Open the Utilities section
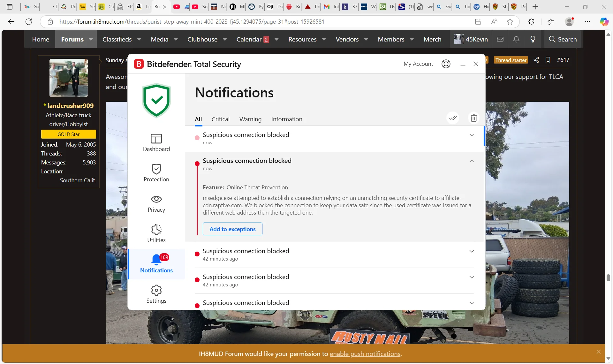Image resolution: width=613 pixels, height=364 pixels. (x=156, y=233)
